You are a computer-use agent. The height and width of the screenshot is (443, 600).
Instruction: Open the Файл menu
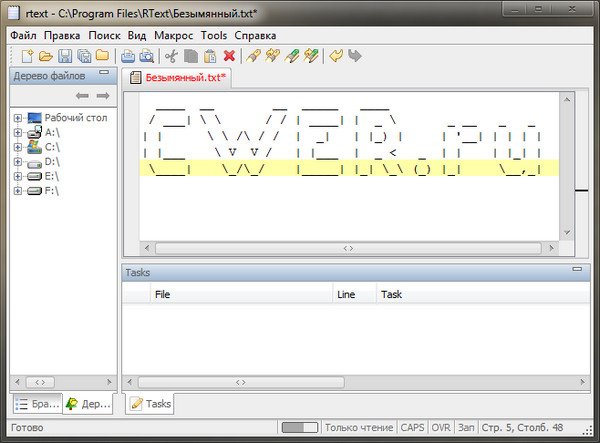[x=23, y=36]
